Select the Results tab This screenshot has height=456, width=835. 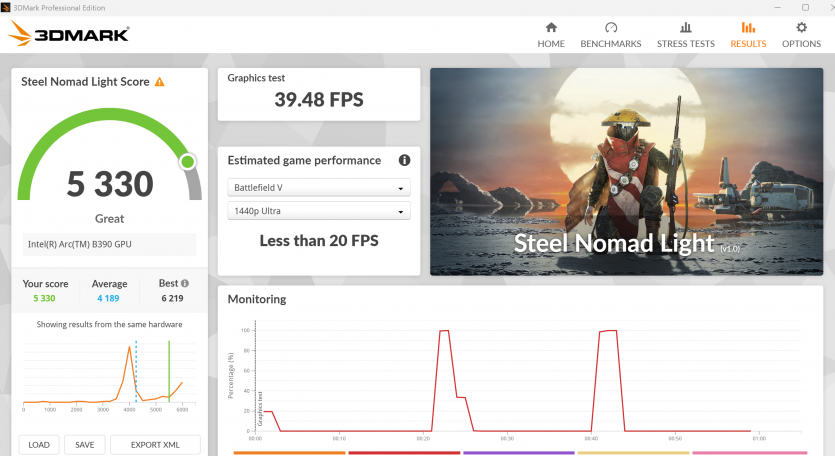click(748, 34)
